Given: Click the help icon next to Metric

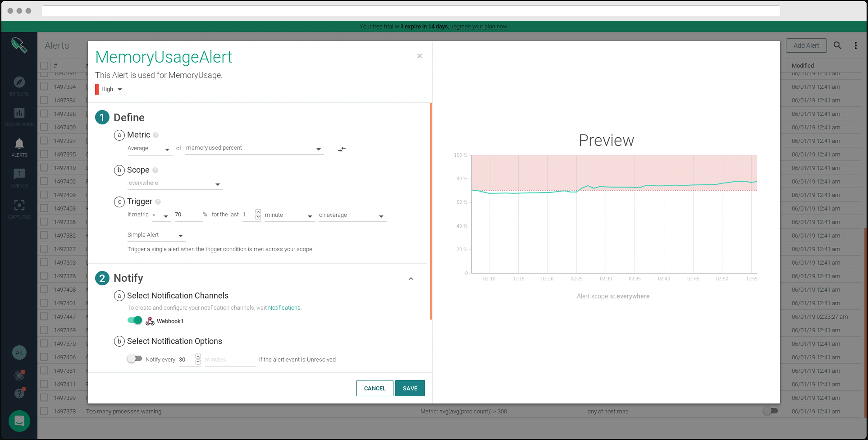Looking at the screenshot, I should coord(156,135).
